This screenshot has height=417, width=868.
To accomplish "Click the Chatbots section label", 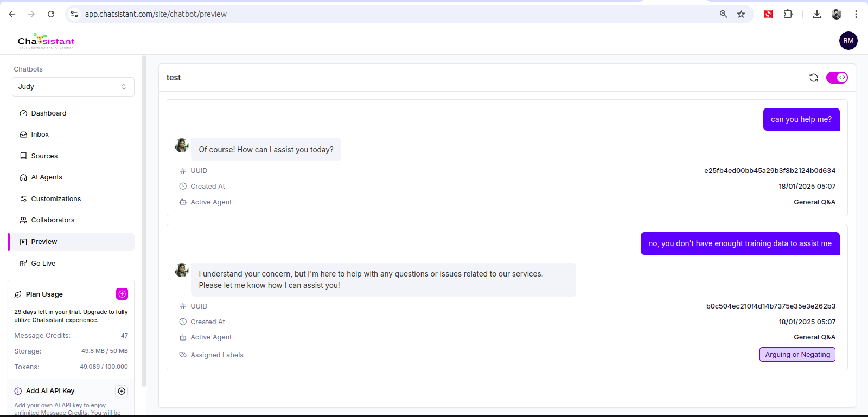I will (28, 69).
